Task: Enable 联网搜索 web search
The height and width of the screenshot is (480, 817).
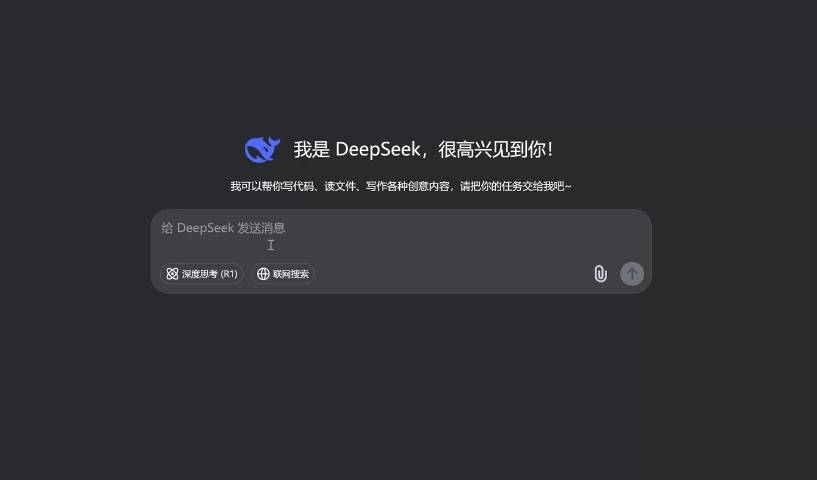Action: point(282,274)
